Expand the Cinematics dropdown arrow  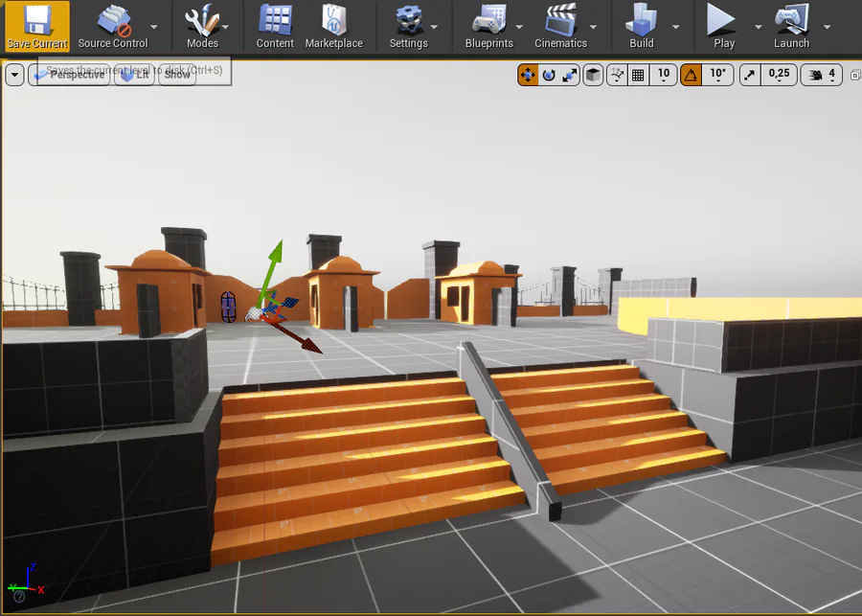[x=593, y=27]
